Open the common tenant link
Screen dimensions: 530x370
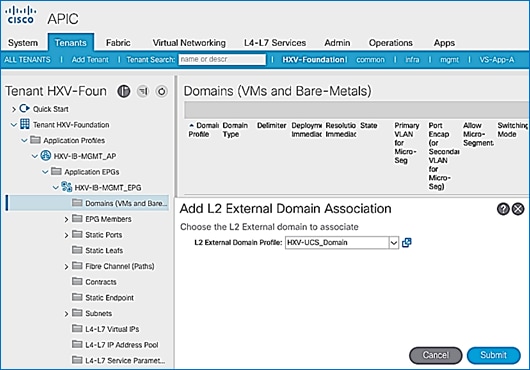pos(370,60)
